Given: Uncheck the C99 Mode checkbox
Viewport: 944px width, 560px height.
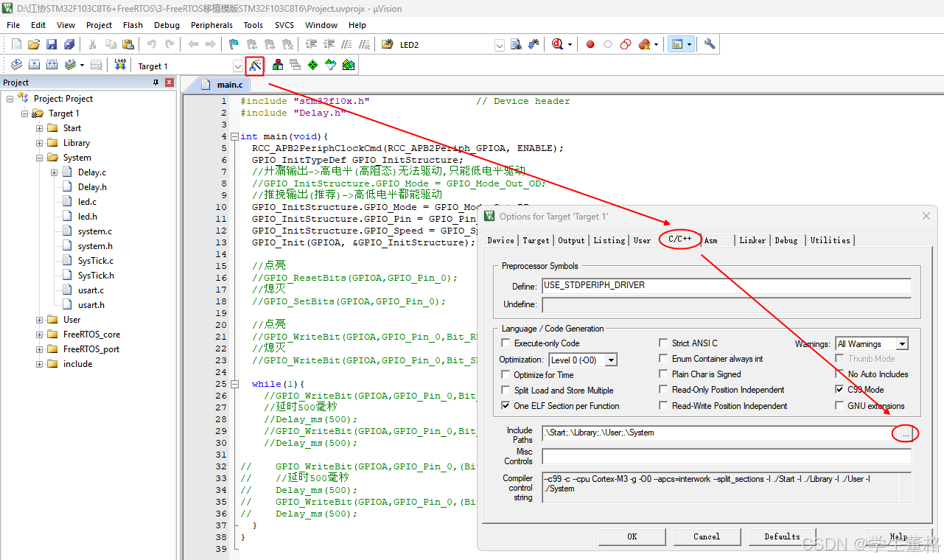Looking at the screenshot, I should 839,390.
